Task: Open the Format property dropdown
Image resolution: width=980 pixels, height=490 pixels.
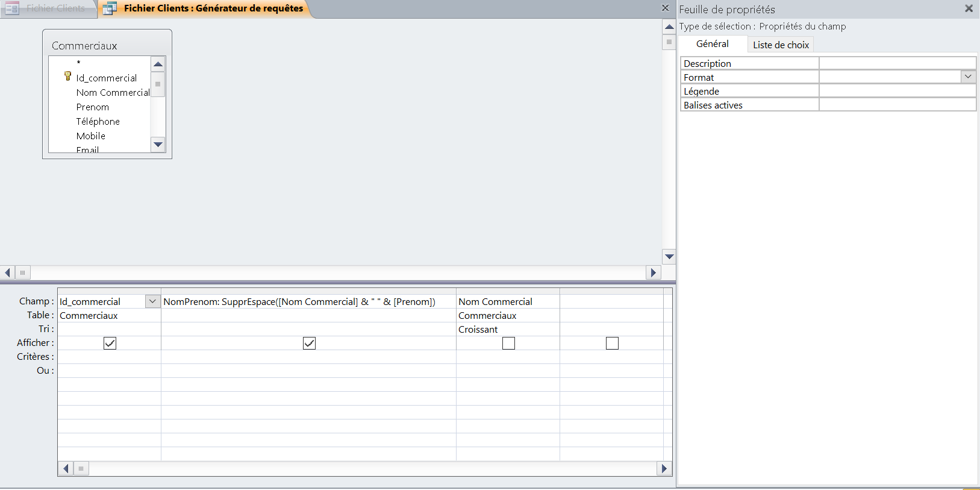Action: point(968,77)
